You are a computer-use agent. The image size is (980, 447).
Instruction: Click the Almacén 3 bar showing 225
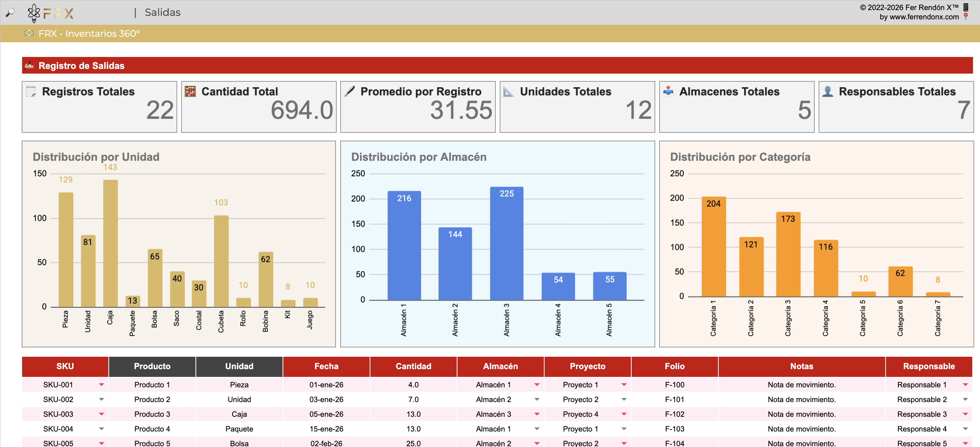click(506, 243)
